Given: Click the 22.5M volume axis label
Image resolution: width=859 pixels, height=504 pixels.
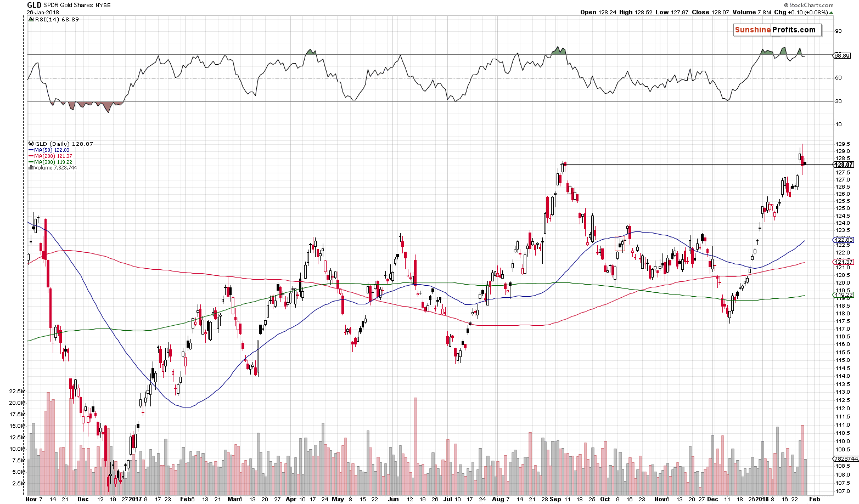Looking at the screenshot, I should point(17,392).
